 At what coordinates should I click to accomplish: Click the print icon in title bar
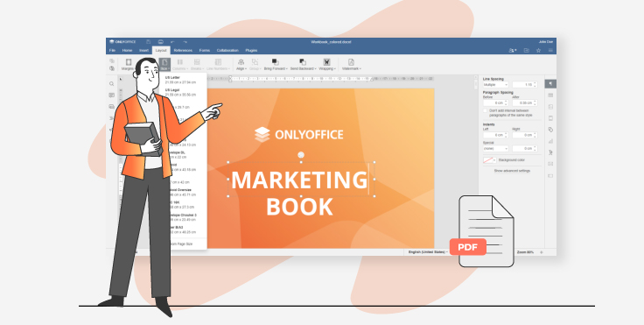click(x=161, y=41)
